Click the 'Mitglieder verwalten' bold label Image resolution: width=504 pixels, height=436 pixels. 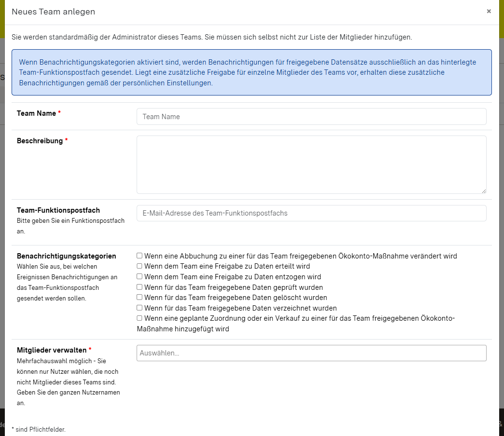(52, 350)
